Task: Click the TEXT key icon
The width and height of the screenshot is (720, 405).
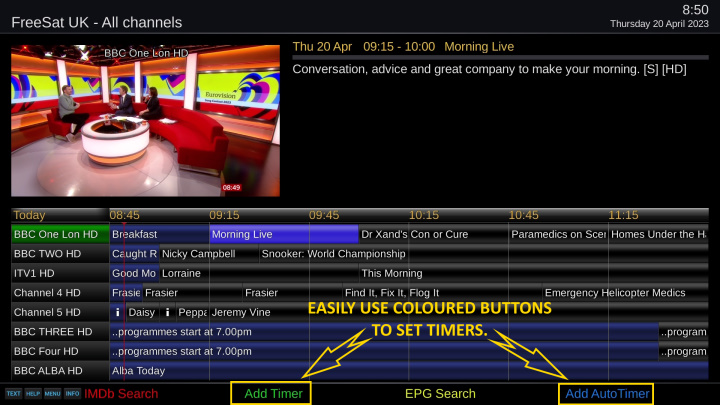Action: click(13, 394)
